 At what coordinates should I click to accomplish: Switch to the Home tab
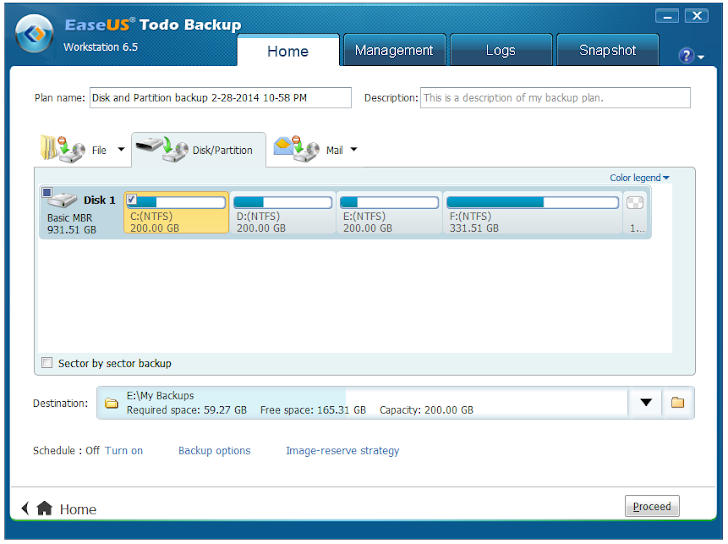click(x=288, y=51)
